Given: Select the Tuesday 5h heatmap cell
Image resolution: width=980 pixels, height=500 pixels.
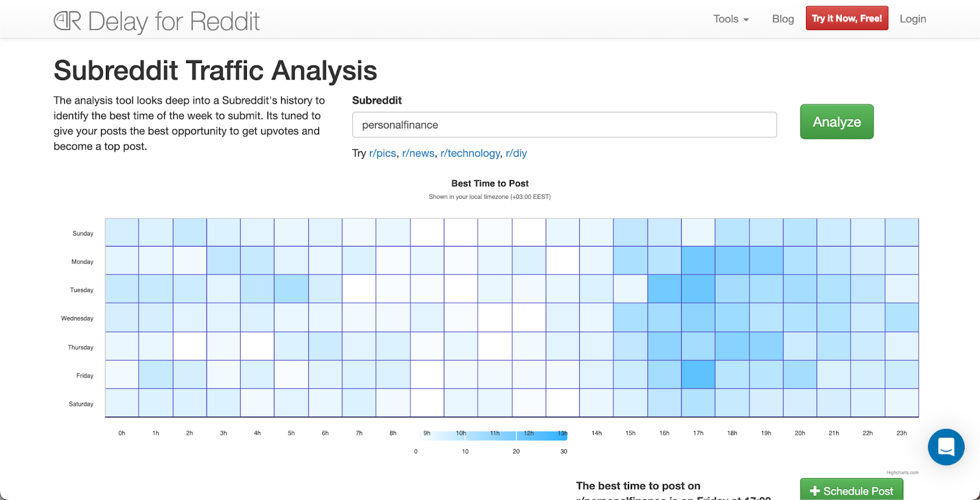Looking at the screenshot, I should [292, 289].
